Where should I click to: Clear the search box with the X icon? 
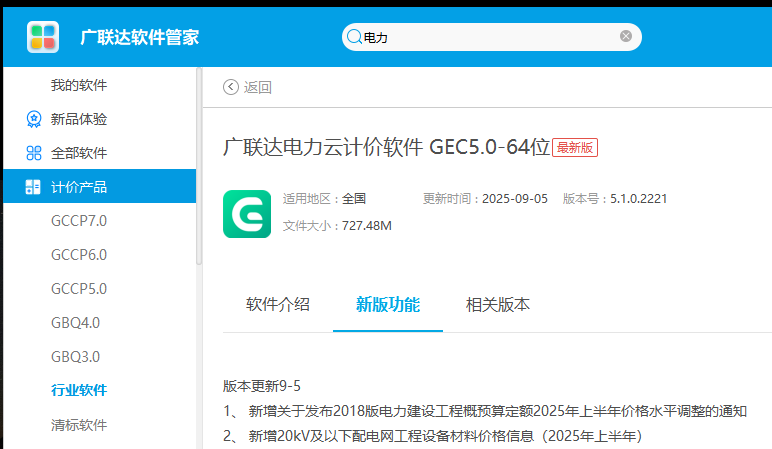pos(626,36)
